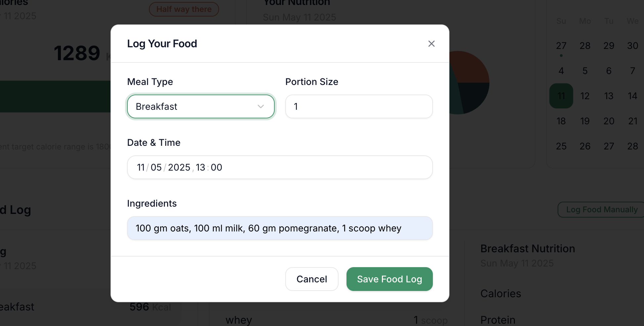Select the month segment in Date & Time
The height and width of the screenshot is (326, 644).
click(x=156, y=167)
